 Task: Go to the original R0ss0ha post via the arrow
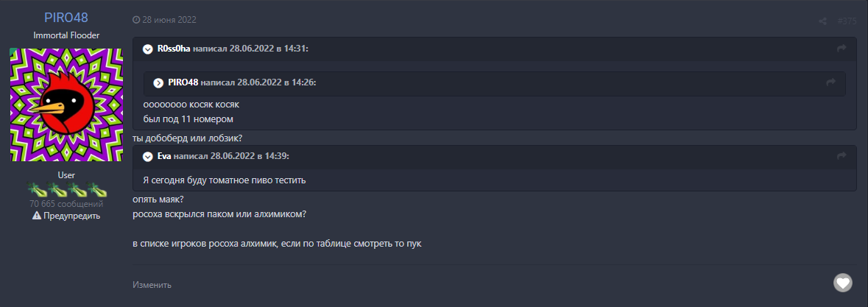841,49
